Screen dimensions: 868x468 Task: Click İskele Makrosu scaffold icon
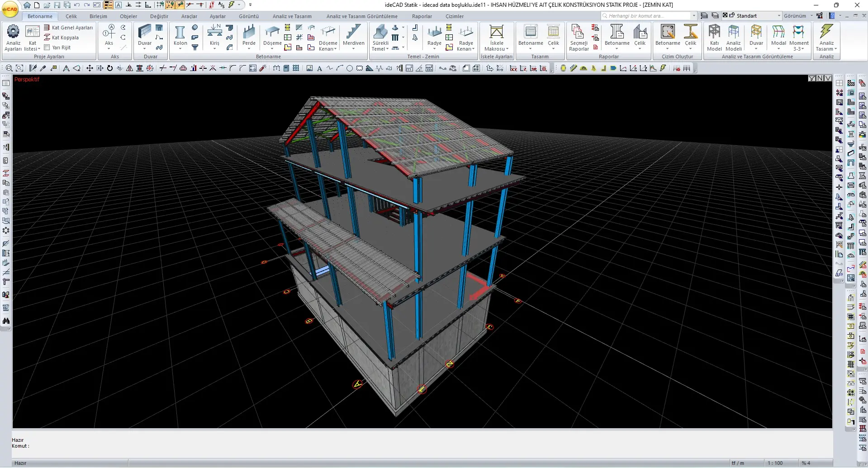tap(496, 35)
